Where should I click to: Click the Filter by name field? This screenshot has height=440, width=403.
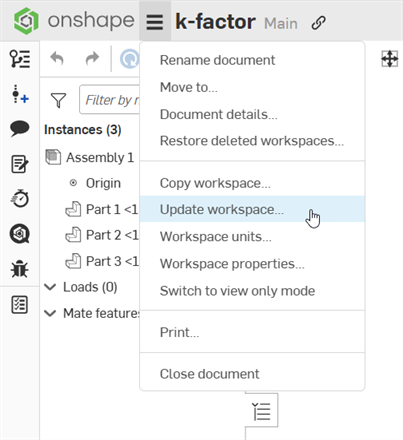[110, 100]
